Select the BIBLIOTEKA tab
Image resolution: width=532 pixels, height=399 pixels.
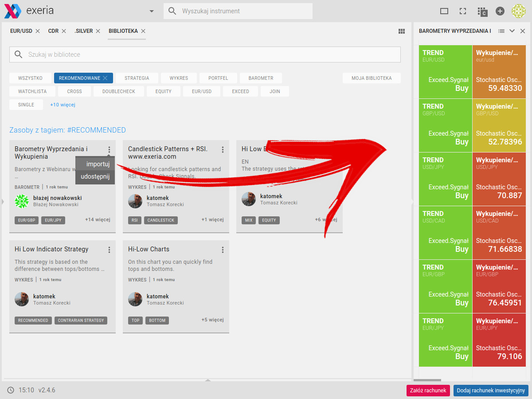(x=123, y=31)
